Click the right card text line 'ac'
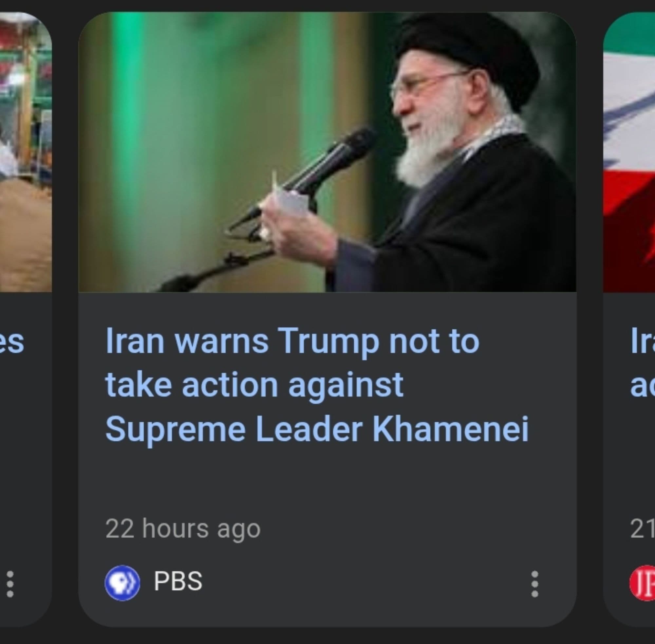 [x=643, y=386]
